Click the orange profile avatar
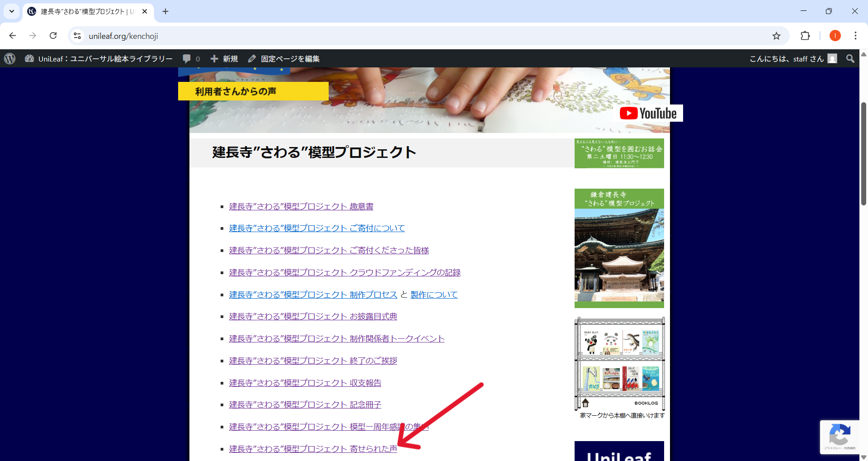The height and width of the screenshot is (461, 868). [835, 36]
